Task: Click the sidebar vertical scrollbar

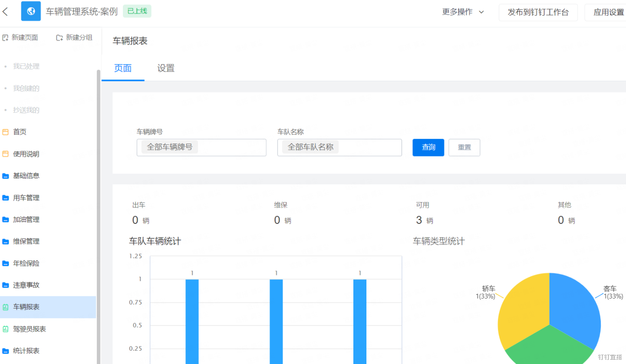Action: tap(99, 216)
